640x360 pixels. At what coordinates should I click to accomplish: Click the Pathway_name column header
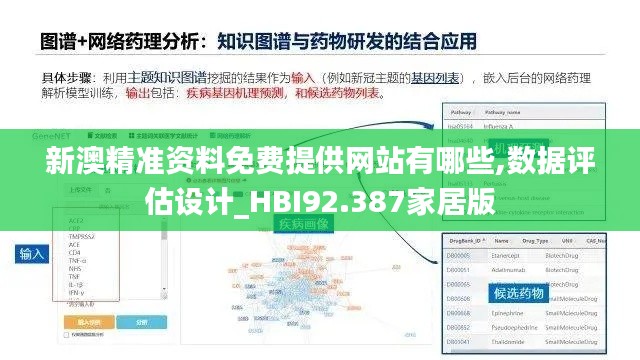point(502,112)
